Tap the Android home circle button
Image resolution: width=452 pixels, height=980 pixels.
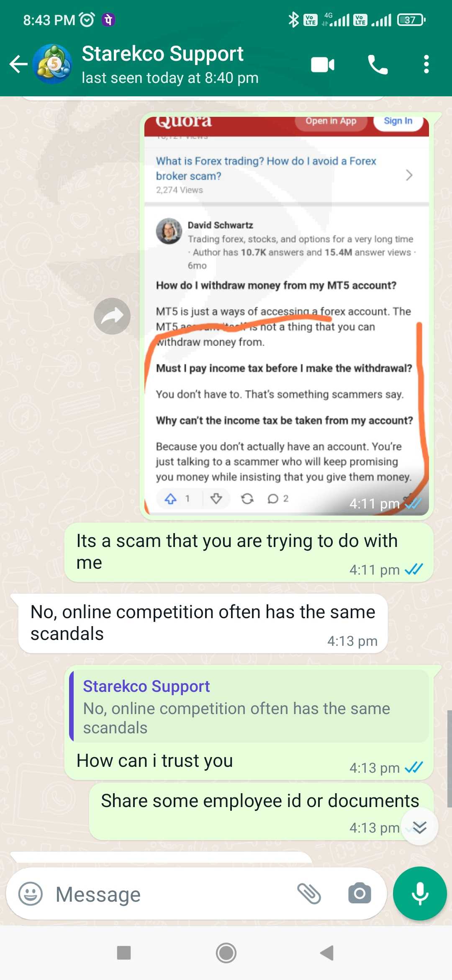tap(226, 953)
